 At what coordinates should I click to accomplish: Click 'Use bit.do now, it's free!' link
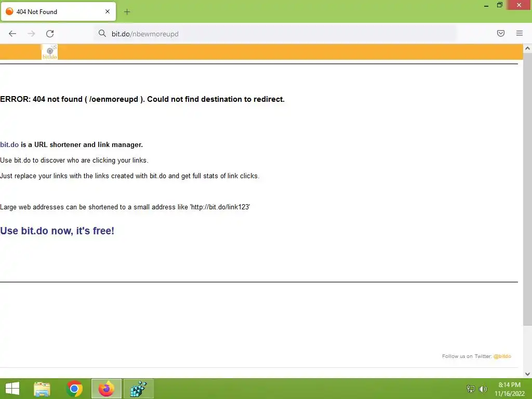coord(57,231)
